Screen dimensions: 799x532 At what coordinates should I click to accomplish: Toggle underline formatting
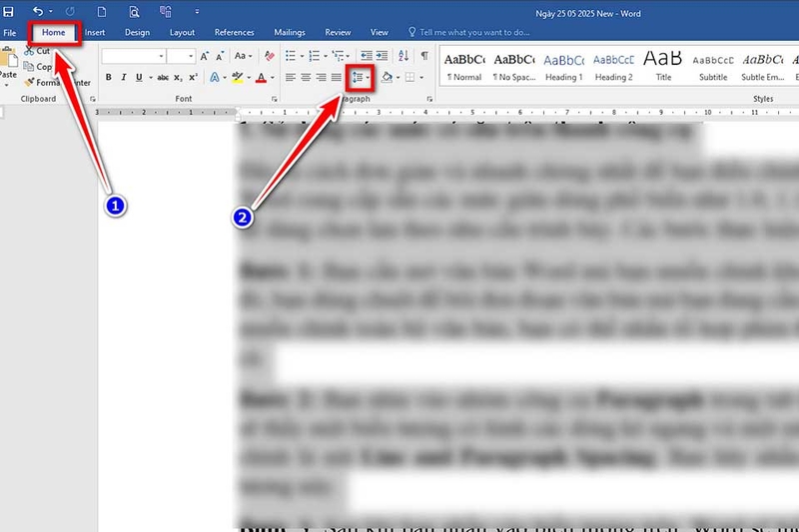click(139, 78)
